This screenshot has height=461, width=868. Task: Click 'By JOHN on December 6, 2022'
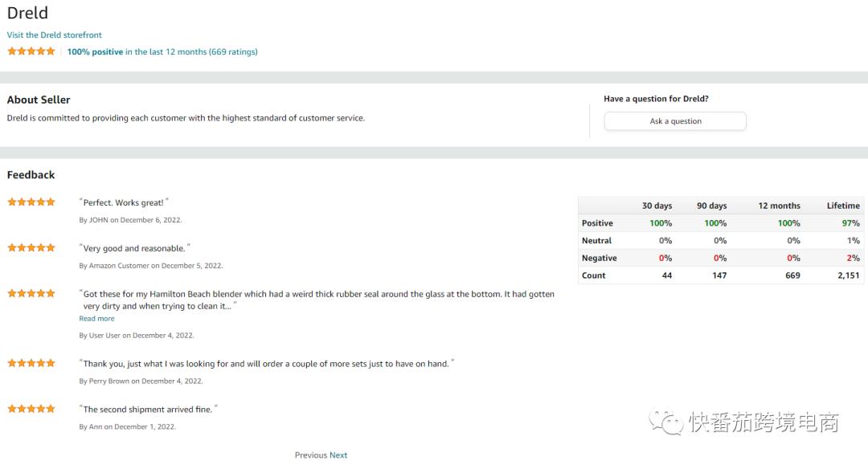[130, 220]
